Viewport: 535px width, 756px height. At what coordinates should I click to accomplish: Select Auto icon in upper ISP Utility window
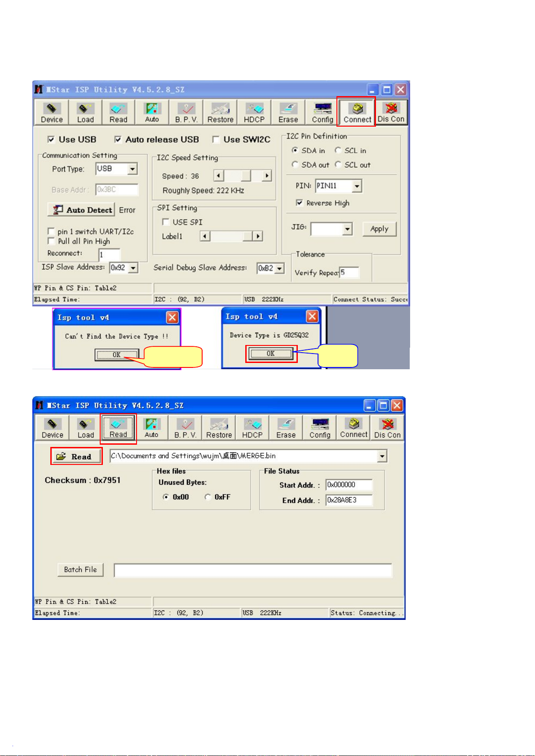click(x=152, y=112)
